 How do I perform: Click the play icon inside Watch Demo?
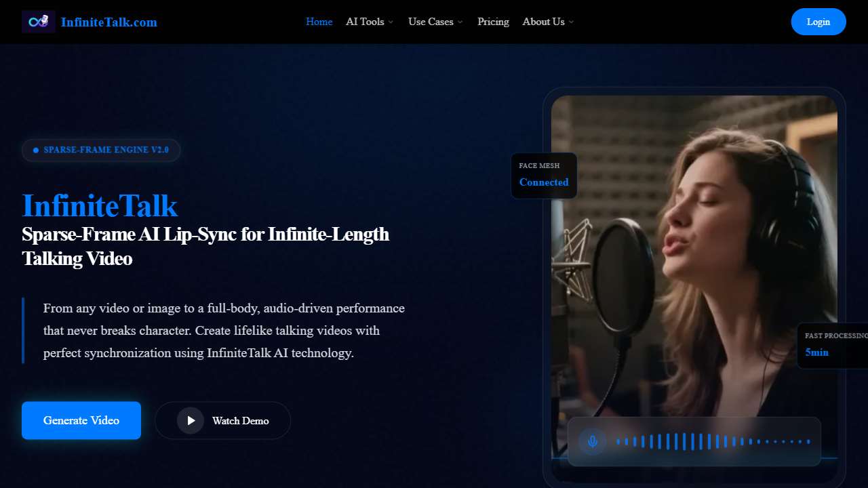pyautogui.click(x=191, y=420)
